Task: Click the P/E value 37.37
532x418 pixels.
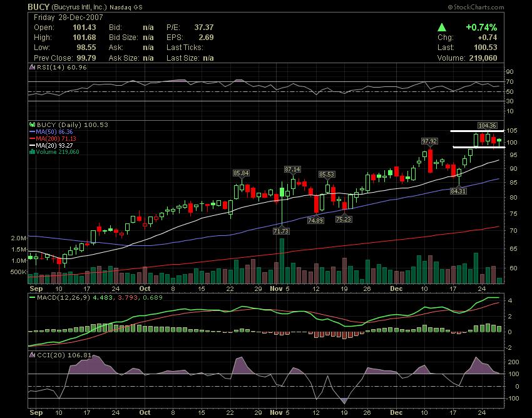Action: coord(204,28)
